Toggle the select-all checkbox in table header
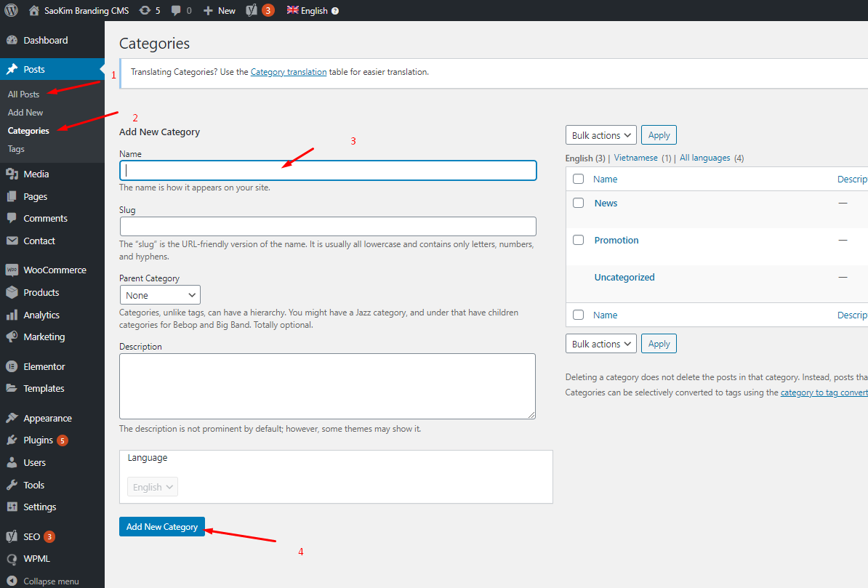This screenshot has width=868, height=588. (x=578, y=179)
